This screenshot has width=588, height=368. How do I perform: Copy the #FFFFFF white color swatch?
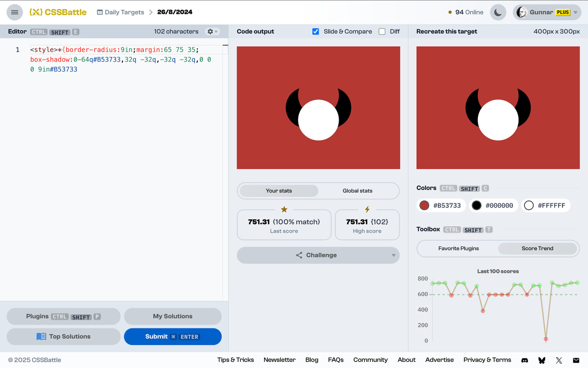pos(546,205)
